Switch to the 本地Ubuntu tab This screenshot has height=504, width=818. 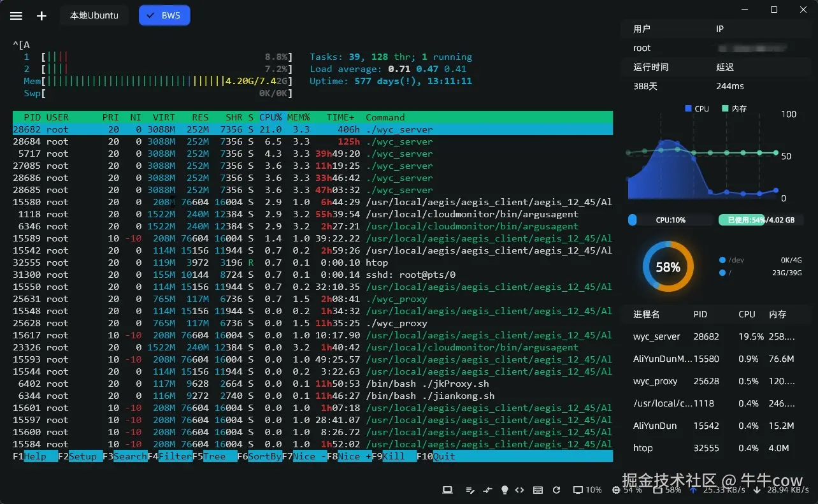[94, 15]
